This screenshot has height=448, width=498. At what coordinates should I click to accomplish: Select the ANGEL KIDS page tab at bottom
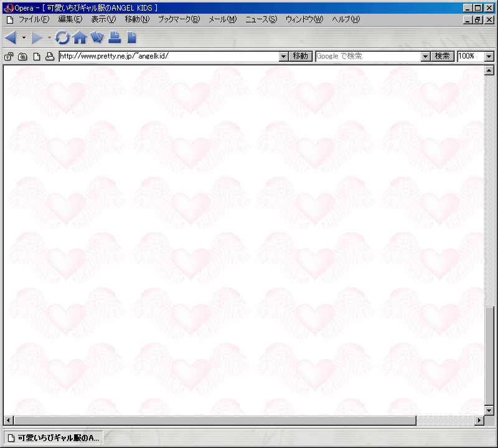(x=54, y=438)
